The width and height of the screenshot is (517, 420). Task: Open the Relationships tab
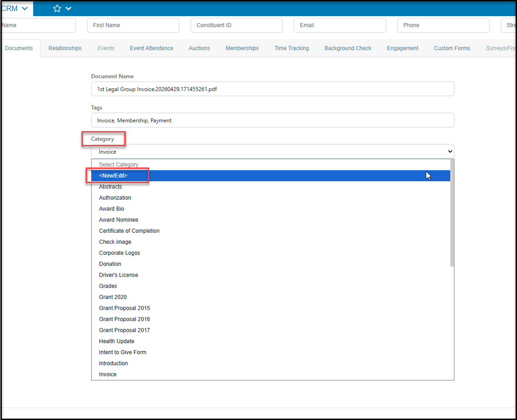(65, 48)
